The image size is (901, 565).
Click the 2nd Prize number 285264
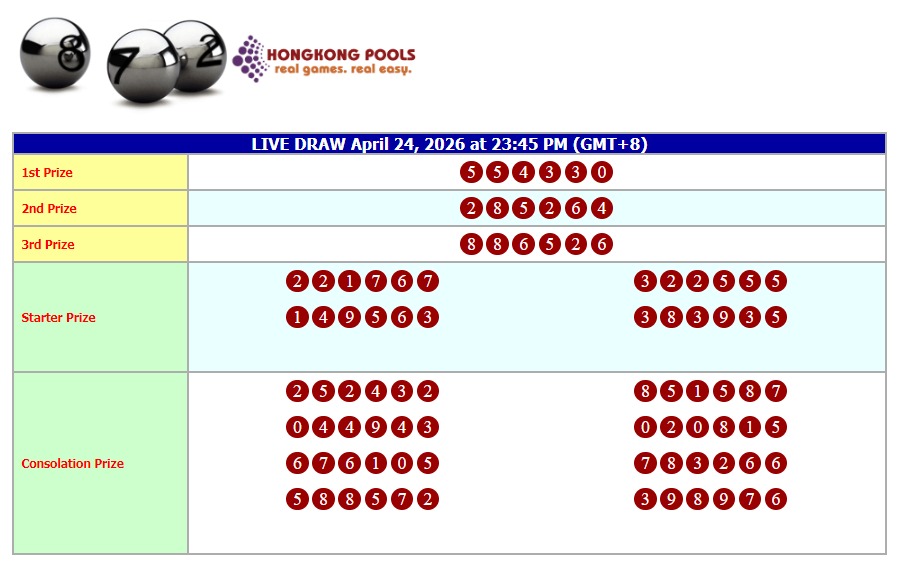point(536,208)
